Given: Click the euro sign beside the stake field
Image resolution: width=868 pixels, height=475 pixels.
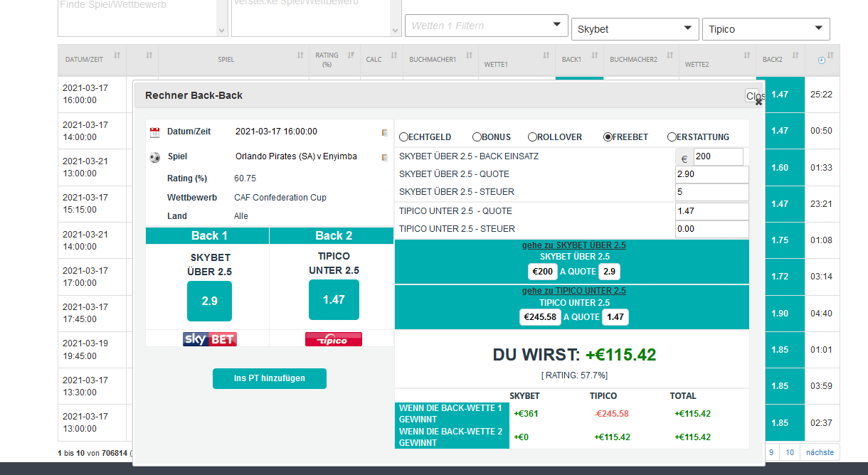Looking at the screenshot, I should click(684, 158).
